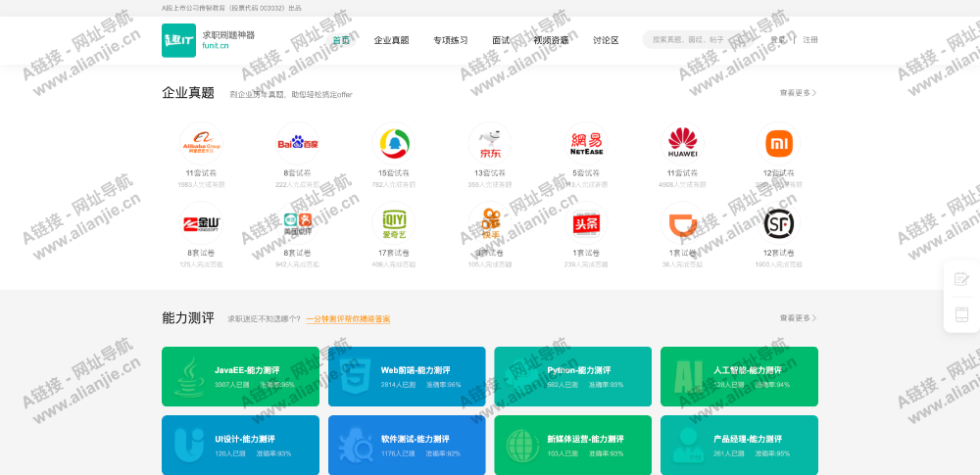Open the SF Express logo
980x475 pixels.
coord(779,223)
